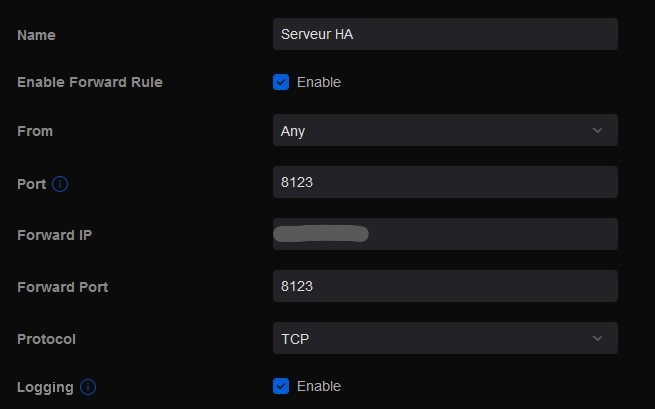Focus the Port input field

(444, 182)
